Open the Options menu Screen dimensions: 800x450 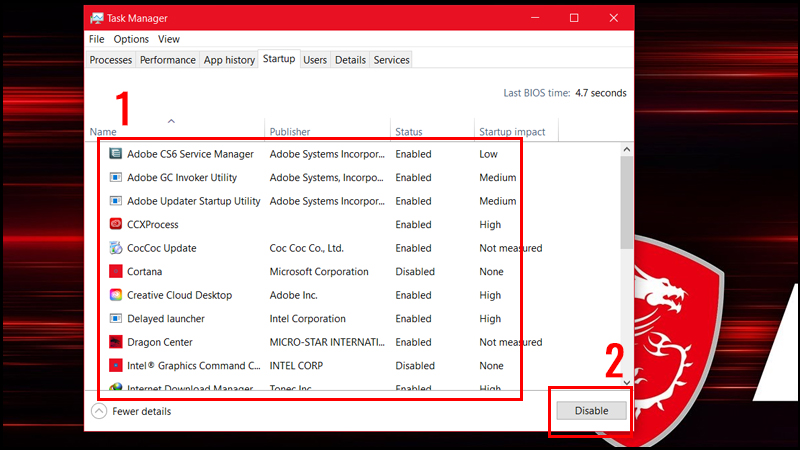pyautogui.click(x=131, y=39)
